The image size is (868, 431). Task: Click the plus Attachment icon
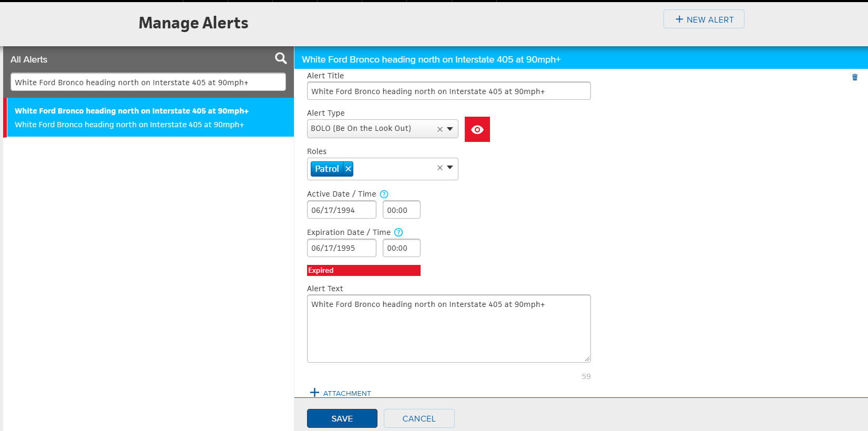click(314, 393)
